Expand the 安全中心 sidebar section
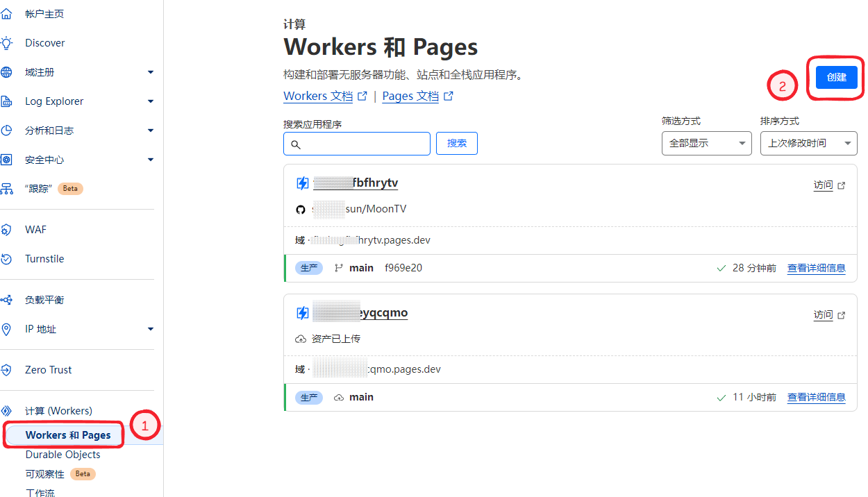 click(x=151, y=160)
